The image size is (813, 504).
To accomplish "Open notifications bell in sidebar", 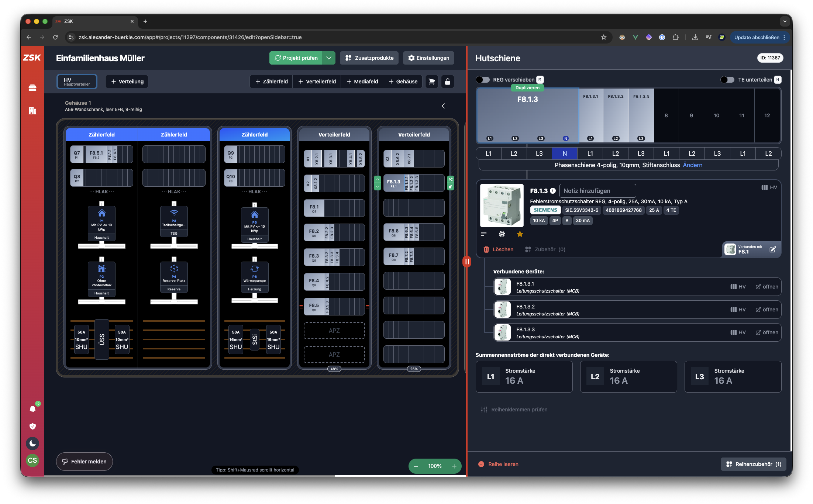I will pyautogui.click(x=32, y=409).
